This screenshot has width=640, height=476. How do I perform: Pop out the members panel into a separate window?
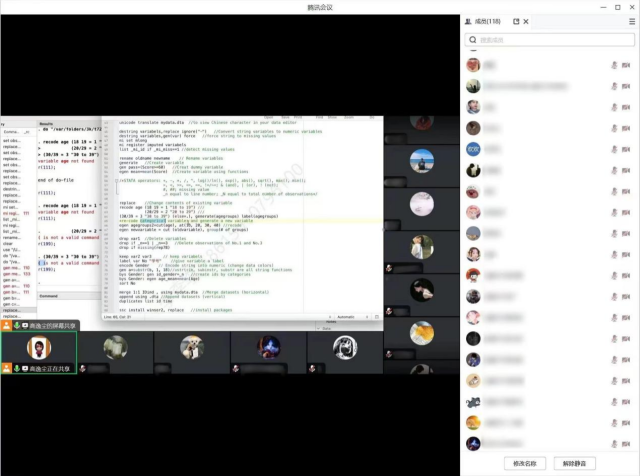[516, 20]
